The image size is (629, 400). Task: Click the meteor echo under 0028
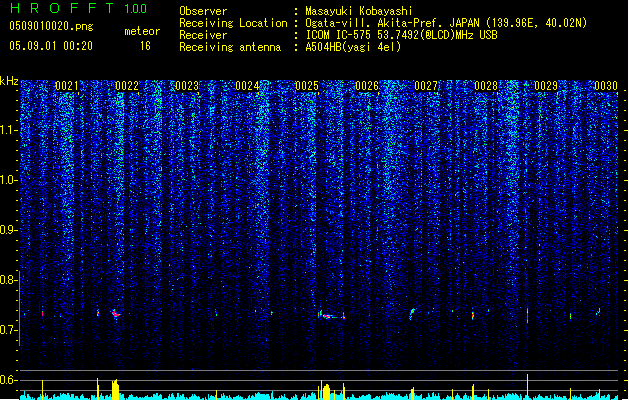[473, 315]
